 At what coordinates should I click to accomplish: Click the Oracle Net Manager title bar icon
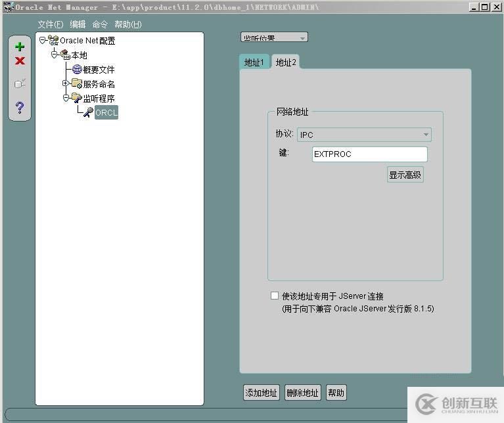tap(9, 7)
